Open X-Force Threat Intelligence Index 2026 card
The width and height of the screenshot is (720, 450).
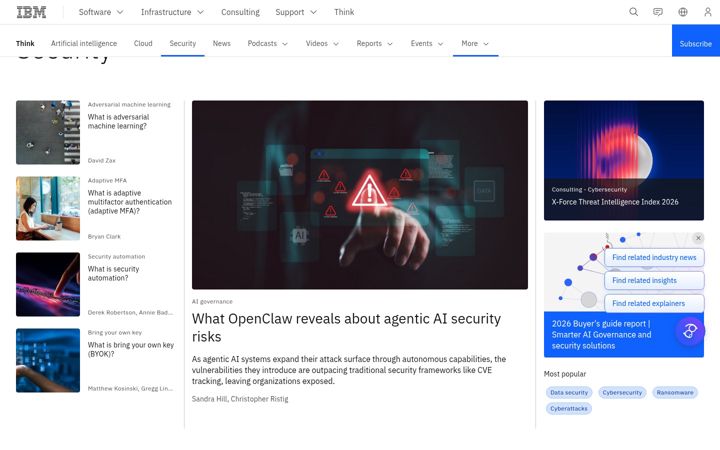pyautogui.click(x=624, y=161)
